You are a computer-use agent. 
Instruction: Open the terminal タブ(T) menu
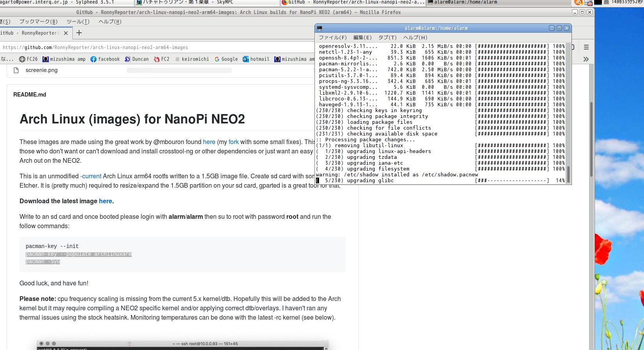(387, 38)
